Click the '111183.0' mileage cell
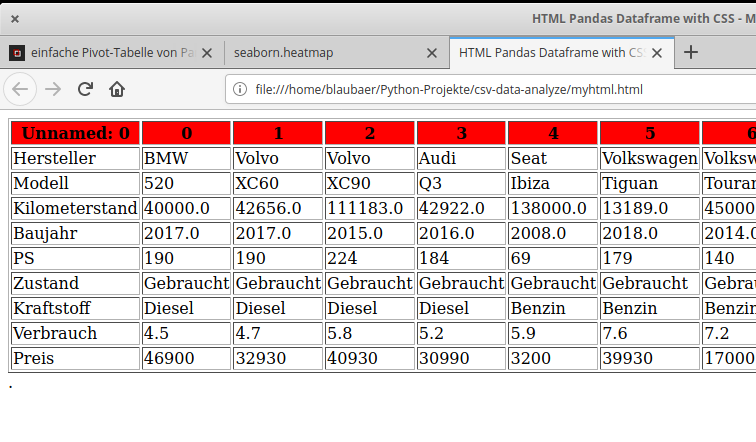This screenshot has width=756, height=442. (370, 208)
